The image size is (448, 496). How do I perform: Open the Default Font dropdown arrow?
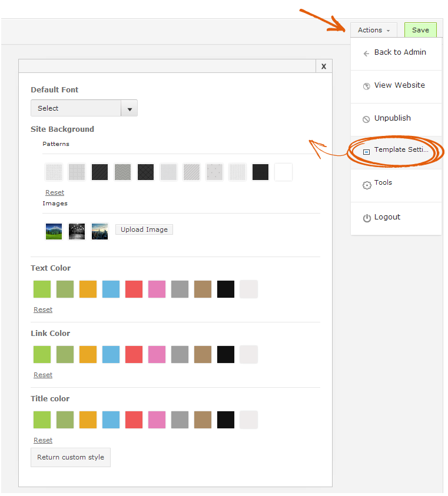click(x=129, y=108)
